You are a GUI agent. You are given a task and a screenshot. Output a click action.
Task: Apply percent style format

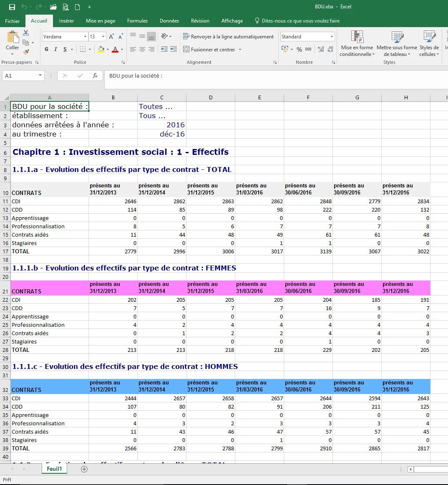click(x=299, y=49)
